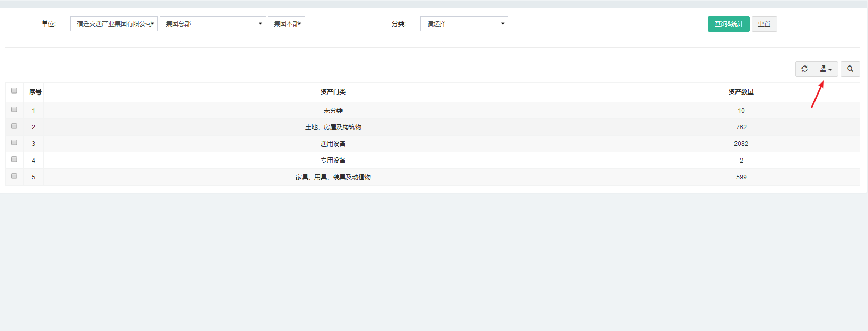
Task: Click the refresh table icon
Action: 805,69
